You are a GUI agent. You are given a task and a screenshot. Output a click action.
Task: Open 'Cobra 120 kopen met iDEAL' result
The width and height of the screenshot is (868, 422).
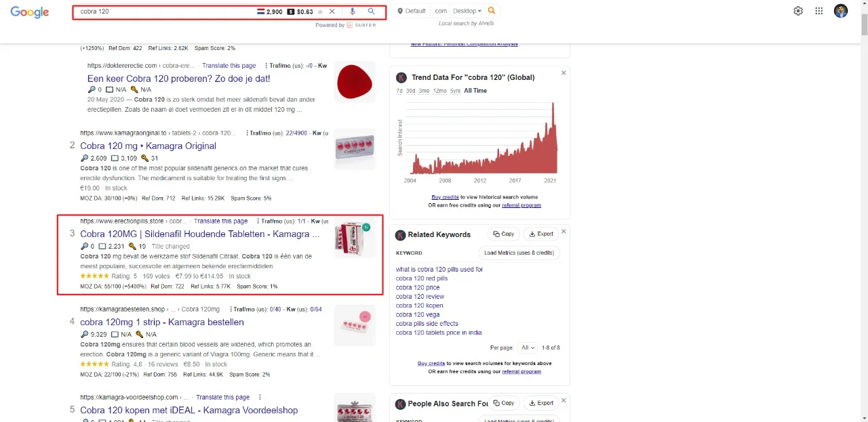point(189,410)
